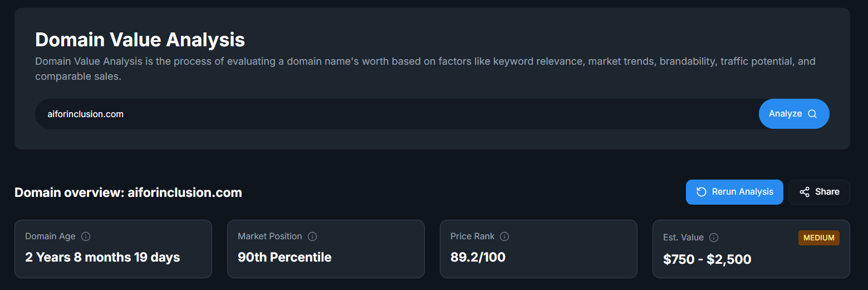
Task: Click the Est. Value label text
Action: 683,238
